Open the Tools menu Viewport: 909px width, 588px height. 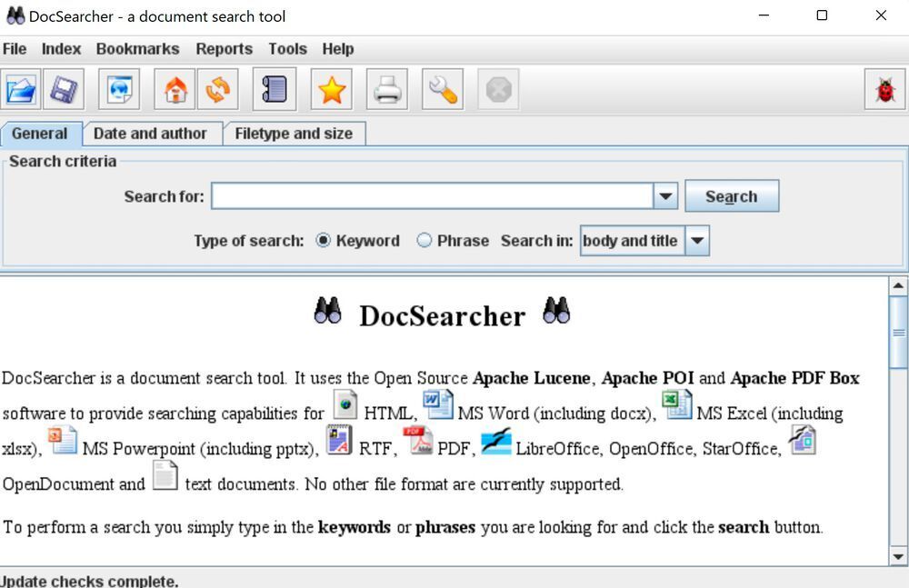pos(287,49)
